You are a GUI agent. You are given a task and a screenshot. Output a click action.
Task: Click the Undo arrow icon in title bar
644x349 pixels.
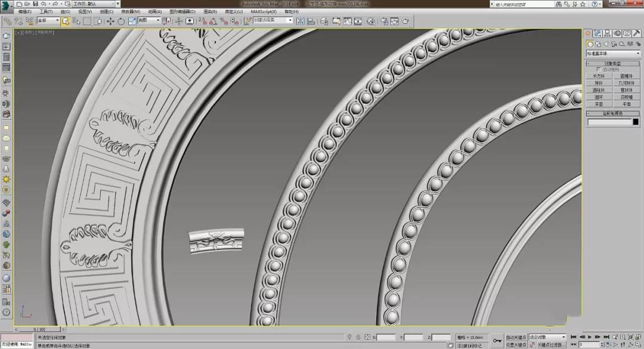tap(43, 4)
